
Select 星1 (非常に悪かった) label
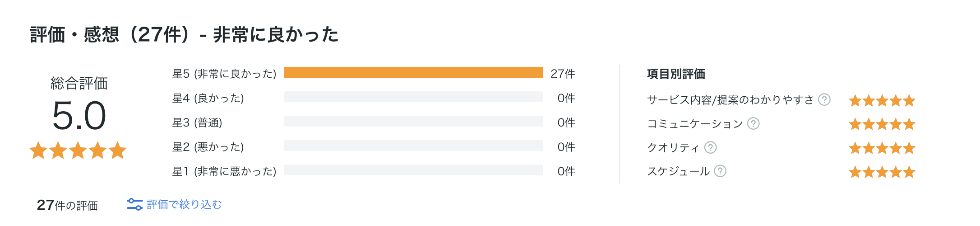tap(224, 171)
